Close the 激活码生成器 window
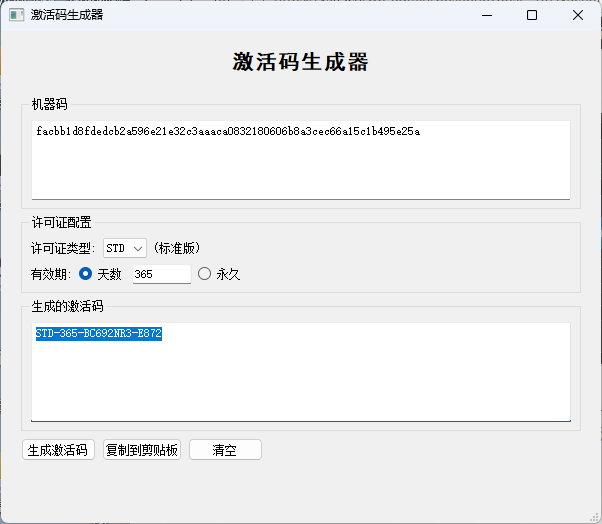Viewport: 602px width, 524px height. (578, 15)
